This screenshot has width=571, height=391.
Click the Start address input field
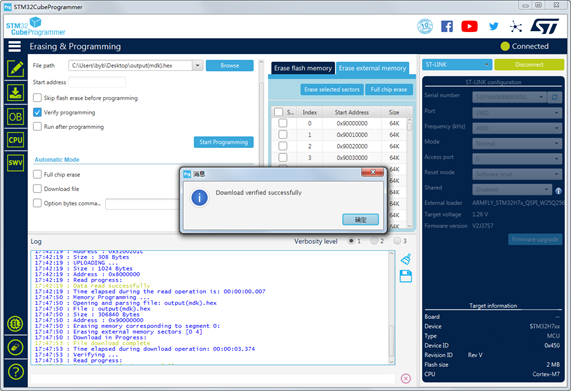tap(97, 82)
